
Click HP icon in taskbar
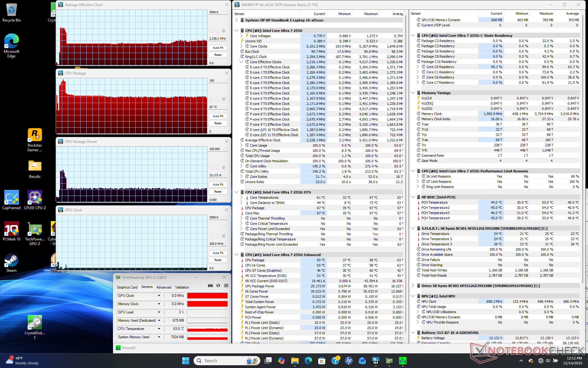point(349,361)
